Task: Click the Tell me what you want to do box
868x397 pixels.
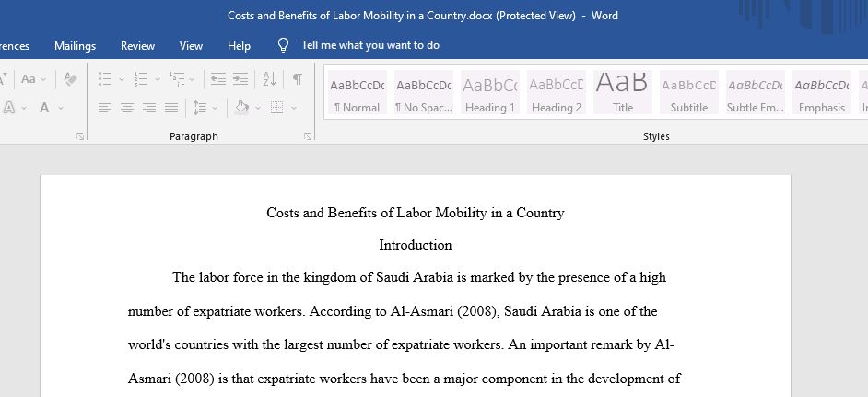Action: click(370, 45)
